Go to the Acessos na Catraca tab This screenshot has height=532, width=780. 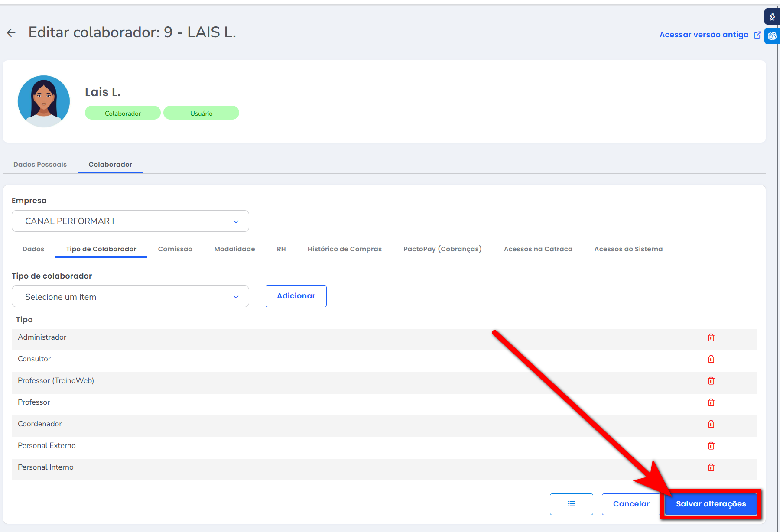tap(538, 249)
